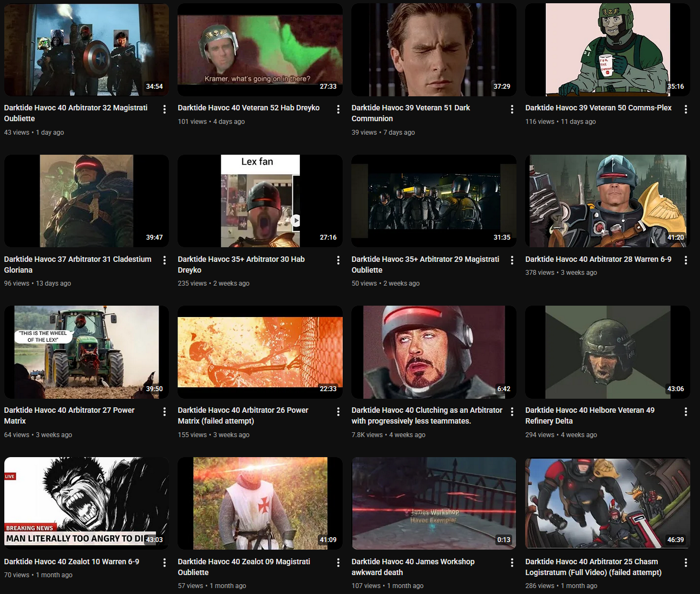
Task: Click the '43 views • 1 day ago' text
Action: click(34, 133)
